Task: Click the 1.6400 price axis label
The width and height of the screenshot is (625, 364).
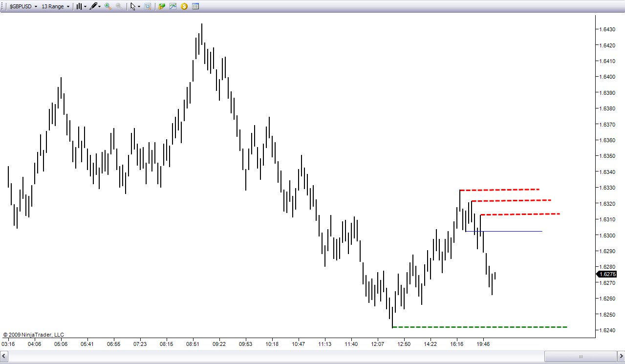Action: pos(607,77)
